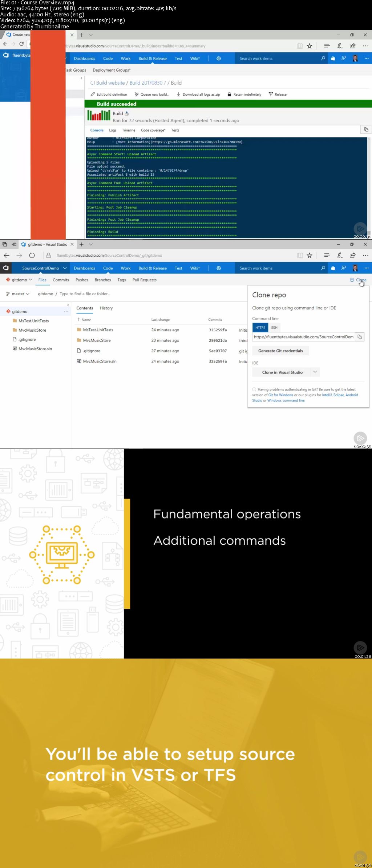Switch to the Logs tab in build window

point(113,130)
